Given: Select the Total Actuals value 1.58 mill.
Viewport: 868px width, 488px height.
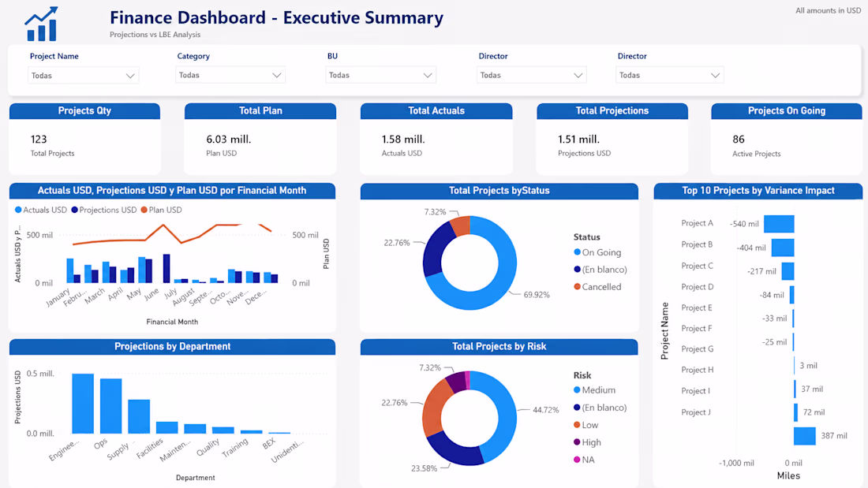Looking at the screenshot, I should point(403,139).
